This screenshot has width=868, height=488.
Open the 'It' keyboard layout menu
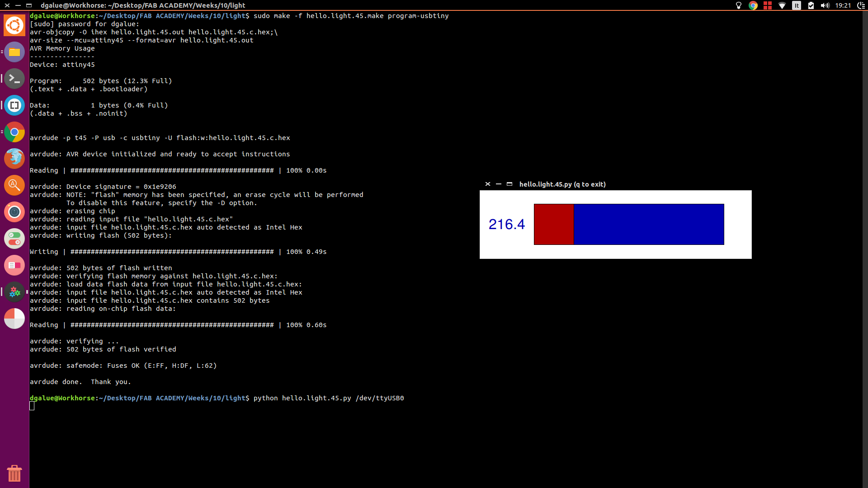pos(797,5)
